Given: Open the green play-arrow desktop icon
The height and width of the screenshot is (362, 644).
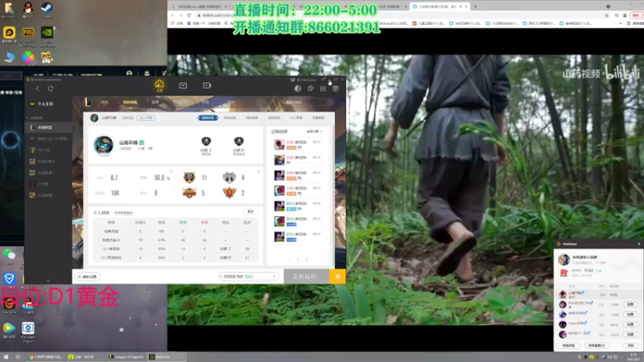Looking at the screenshot, I should point(9,329).
